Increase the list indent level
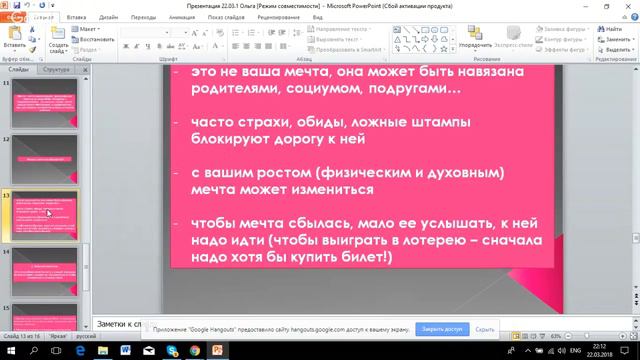Image resolution: width=640 pixels, height=360 pixels. [282, 33]
